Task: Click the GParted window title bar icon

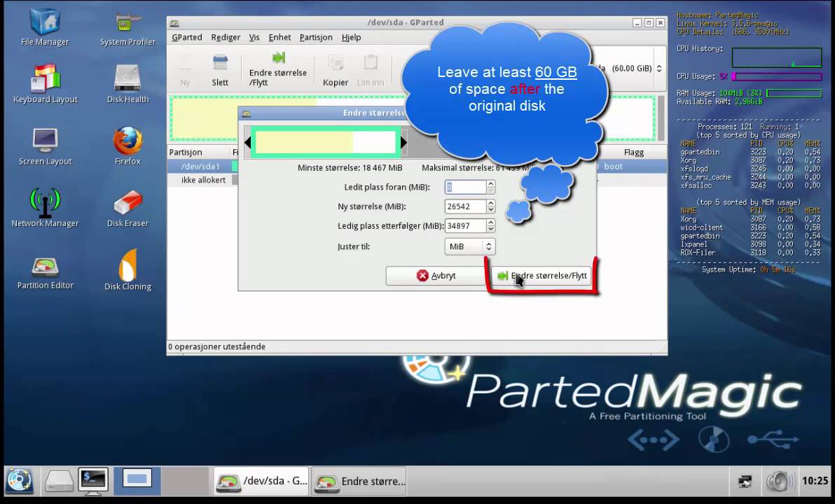Action: [174, 23]
